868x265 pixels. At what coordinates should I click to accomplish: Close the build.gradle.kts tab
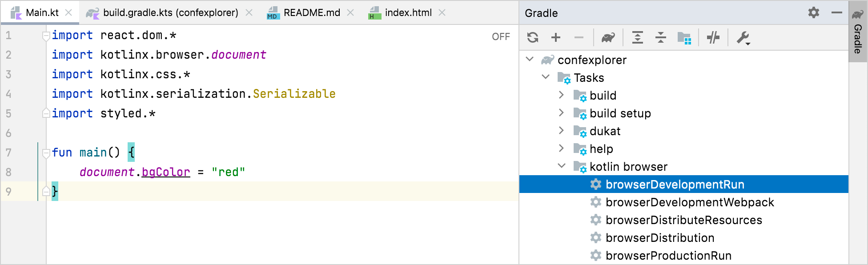point(249,12)
